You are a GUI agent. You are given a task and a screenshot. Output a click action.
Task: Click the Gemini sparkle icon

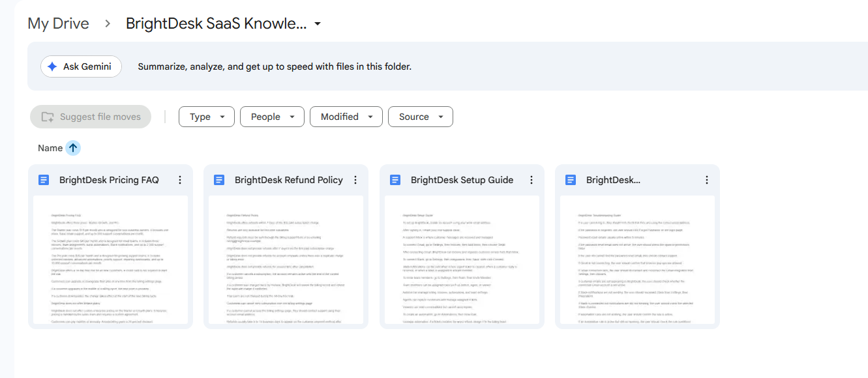click(x=52, y=66)
